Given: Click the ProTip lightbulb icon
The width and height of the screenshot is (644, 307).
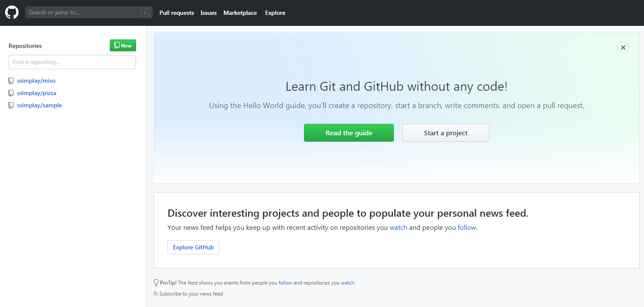Looking at the screenshot, I should [x=156, y=282].
